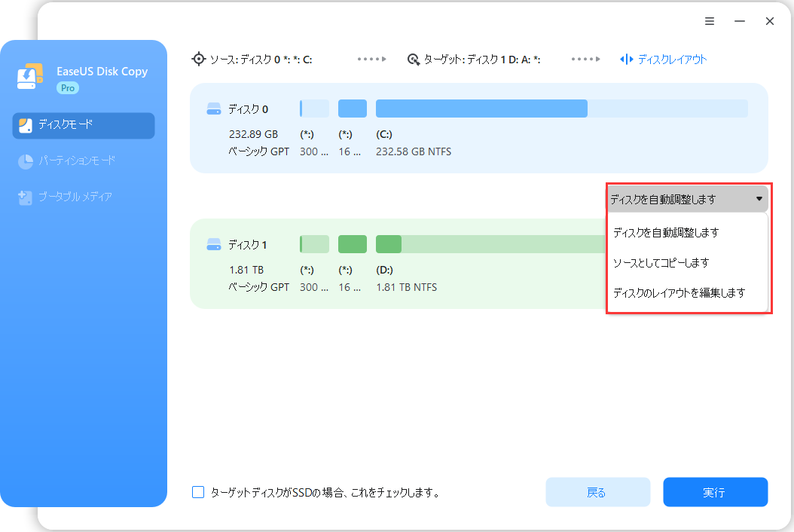Click the Pro badge under the app name
The height and width of the screenshot is (532, 794).
tap(68, 88)
